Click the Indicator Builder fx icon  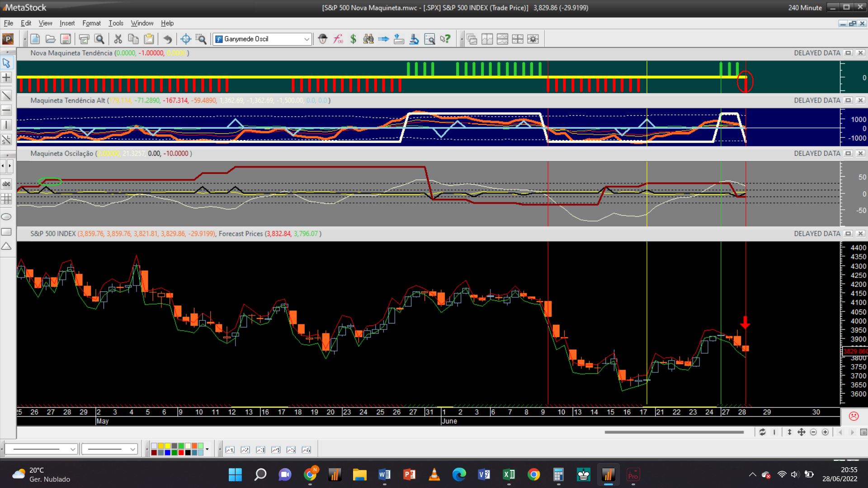338,39
